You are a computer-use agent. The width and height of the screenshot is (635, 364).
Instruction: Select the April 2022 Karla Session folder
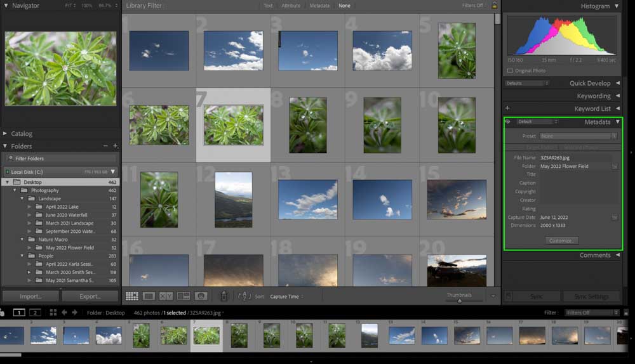click(69, 264)
